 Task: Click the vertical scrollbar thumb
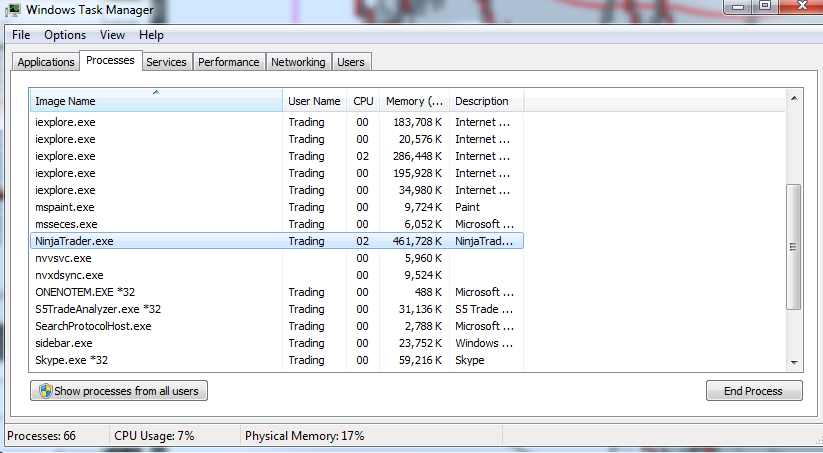pos(794,247)
